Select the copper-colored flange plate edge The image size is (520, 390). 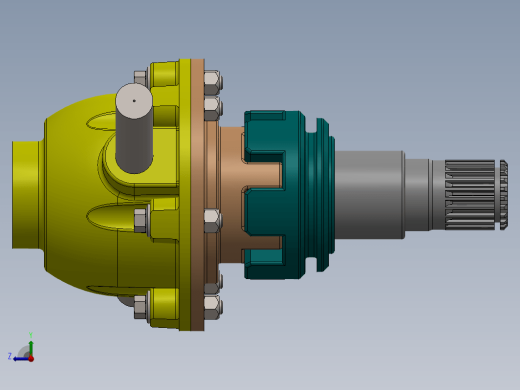coord(197,195)
